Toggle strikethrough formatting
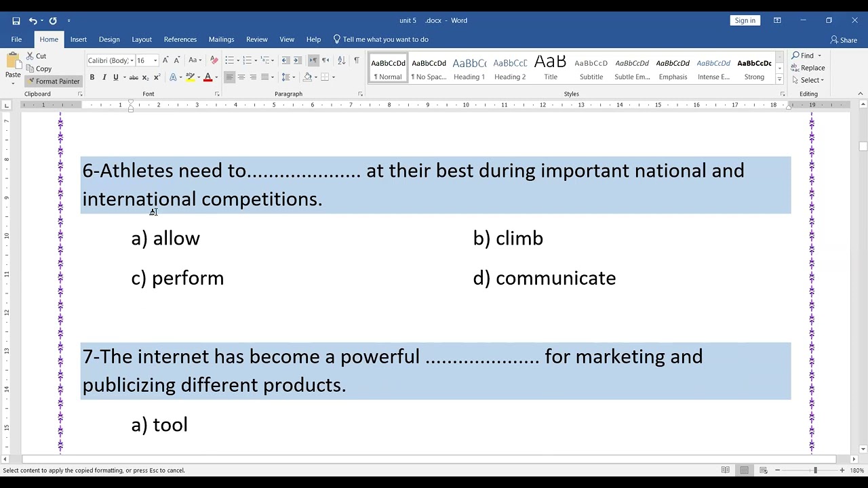Screen dimensions: 868x488 pos(132,77)
